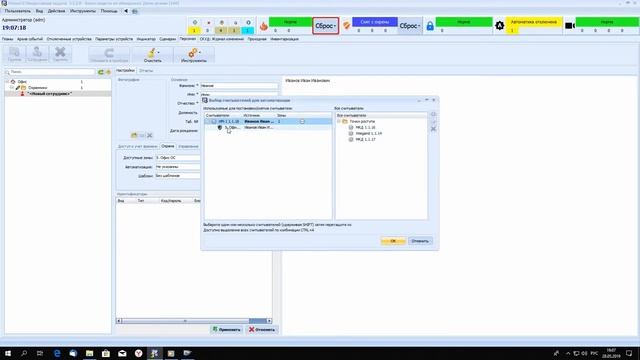Image resolution: width=640 pixels, height=360 pixels.
Task: Switch to the Инвентаризация tab
Action: (284, 39)
